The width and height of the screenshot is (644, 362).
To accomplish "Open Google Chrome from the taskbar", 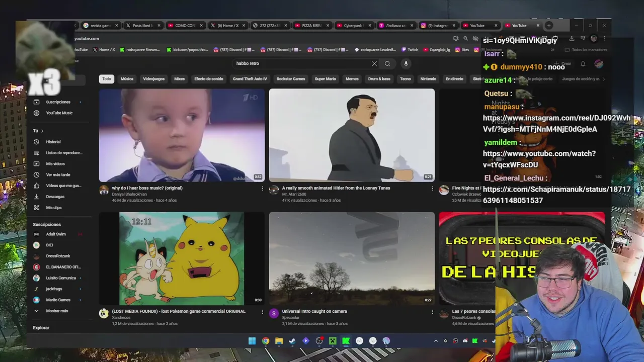I will [265, 341].
